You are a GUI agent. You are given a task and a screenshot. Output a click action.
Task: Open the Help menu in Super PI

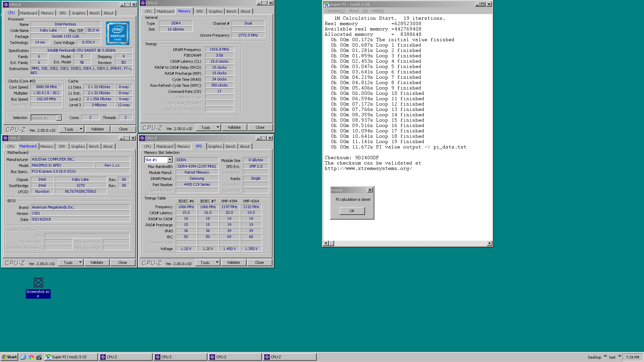click(377, 11)
